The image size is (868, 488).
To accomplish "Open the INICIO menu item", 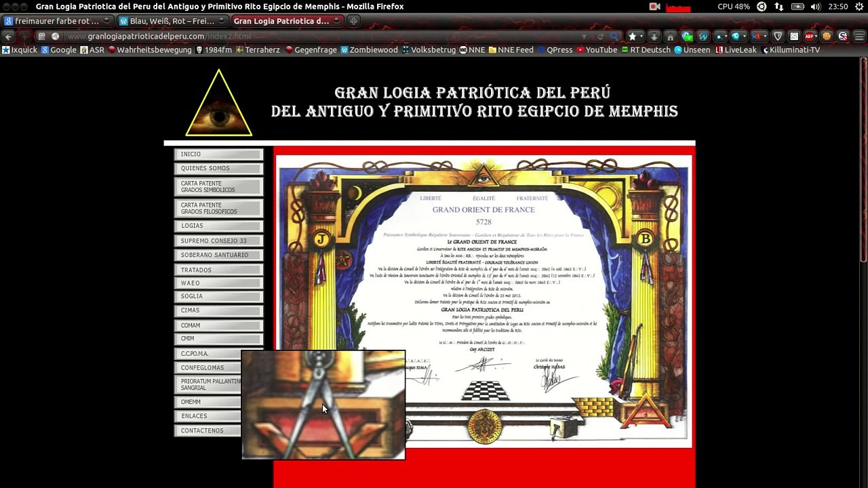I will click(218, 155).
